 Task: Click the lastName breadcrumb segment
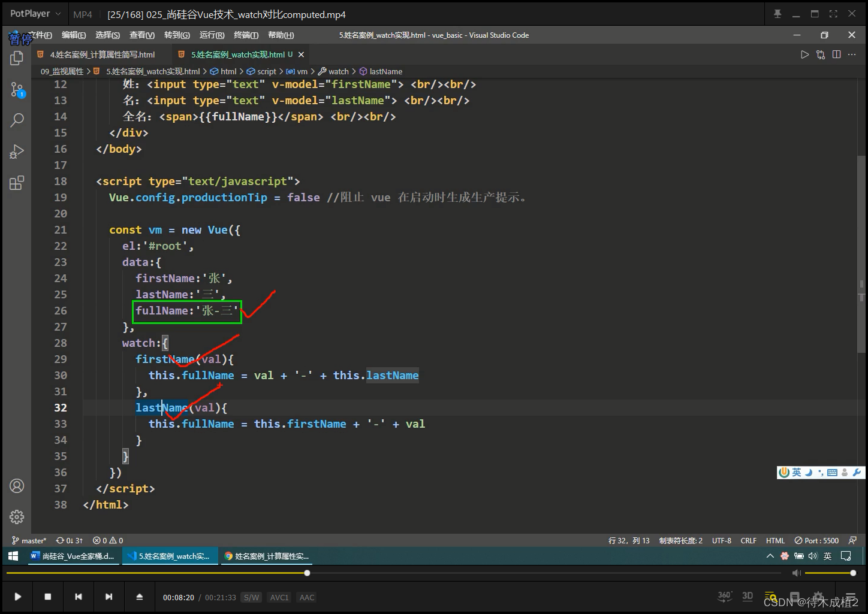pos(385,71)
